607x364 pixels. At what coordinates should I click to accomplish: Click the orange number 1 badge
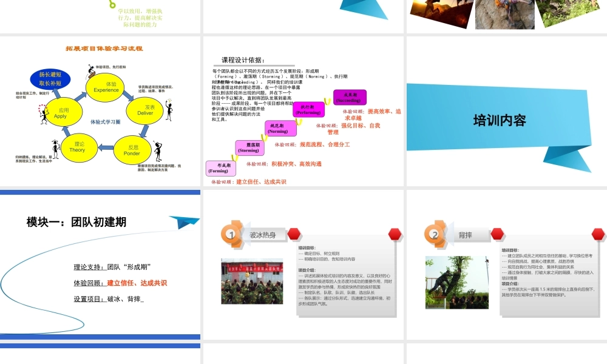[x=231, y=234]
